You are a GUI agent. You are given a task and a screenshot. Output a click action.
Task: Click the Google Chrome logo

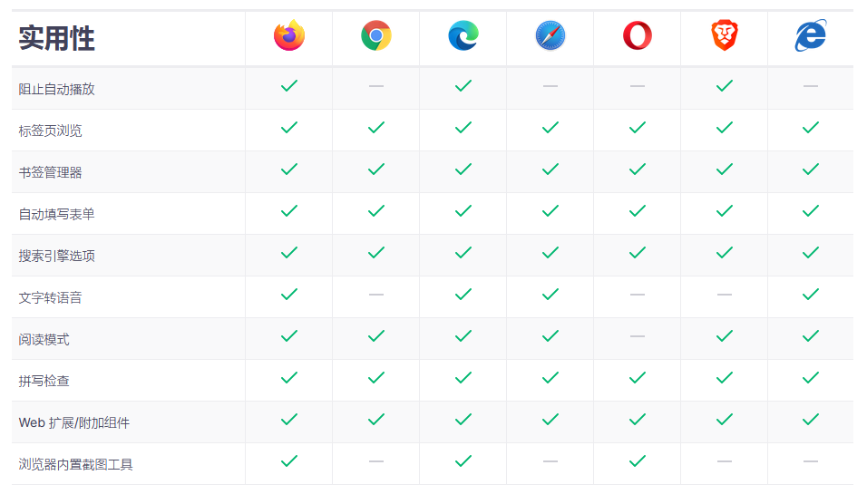(x=376, y=36)
